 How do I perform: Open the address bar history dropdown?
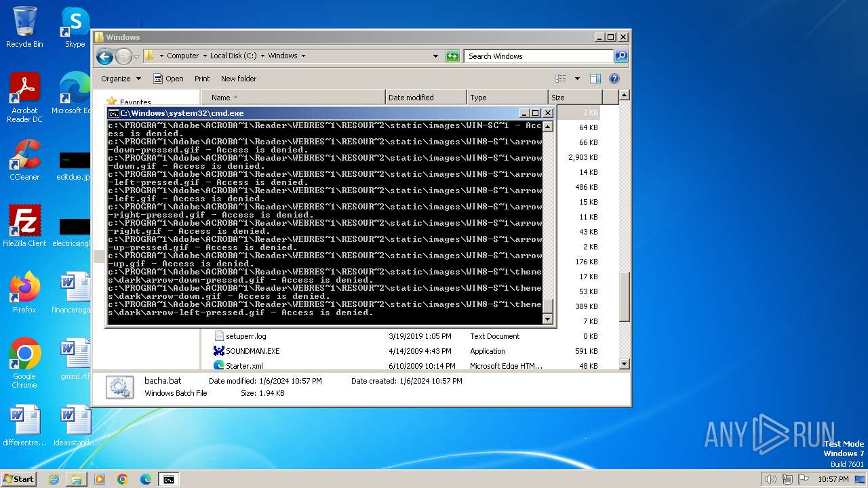coord(435,56)
